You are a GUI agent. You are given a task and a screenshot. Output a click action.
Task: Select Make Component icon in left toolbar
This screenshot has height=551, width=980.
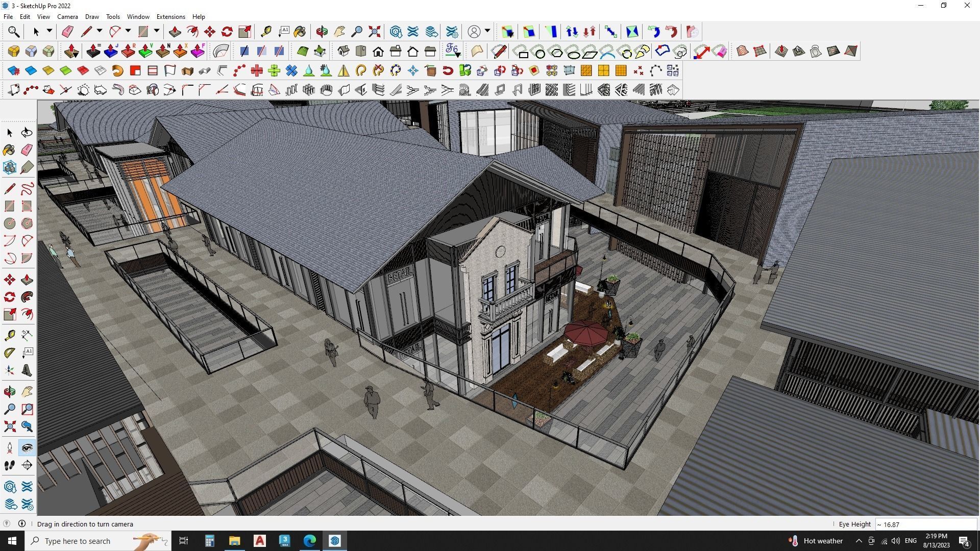click(x=10, y=167)
